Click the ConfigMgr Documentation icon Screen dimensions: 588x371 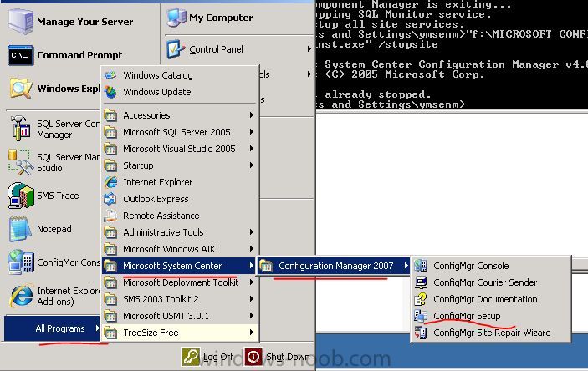(x=421, y=299)
